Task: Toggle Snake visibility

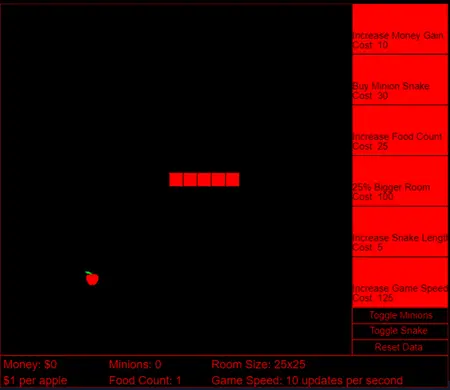Action: click(x=400, y=331)
